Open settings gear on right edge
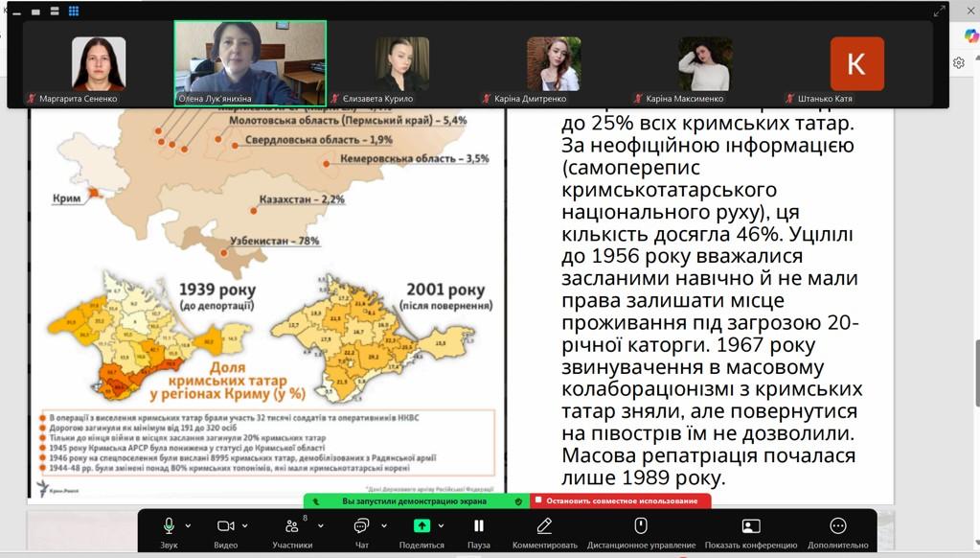The width and height of the screenshot is (980, 558). point(959,62)
